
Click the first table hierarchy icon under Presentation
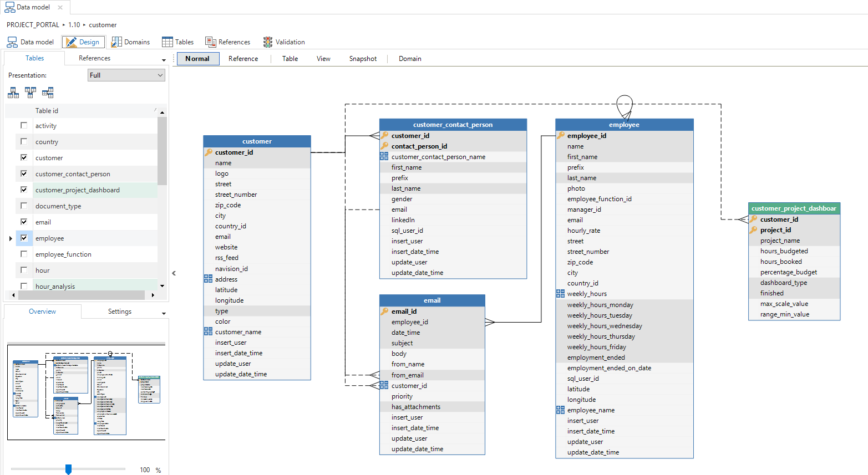pyautogui.click(x=13, y=93)
